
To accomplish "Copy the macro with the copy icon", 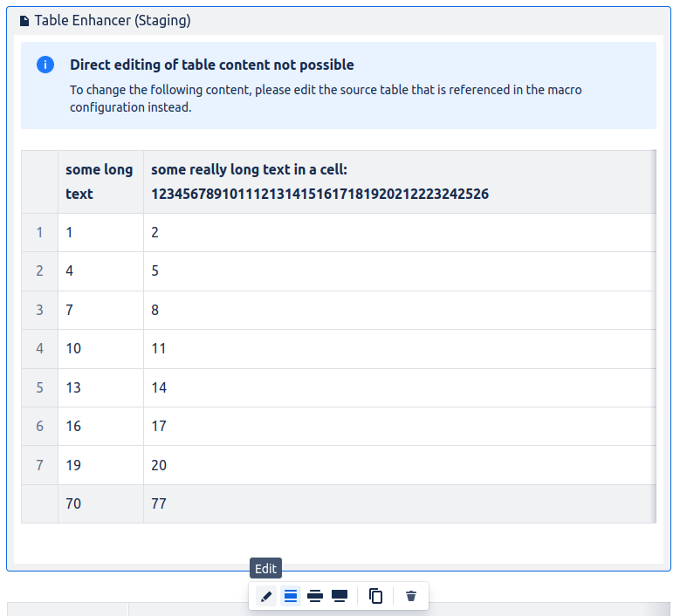I will pyautogui.click(x=376, y=596).
